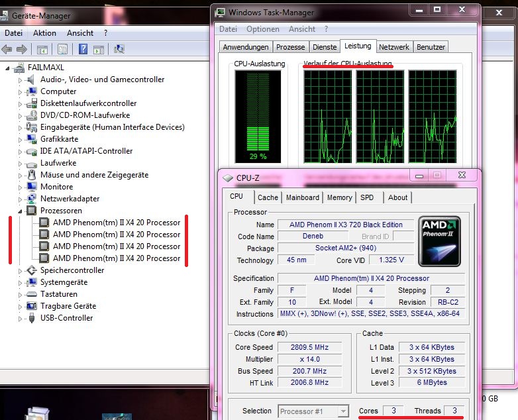
Task: Click the Systemgeräte category icon
Action: [31, 282]
